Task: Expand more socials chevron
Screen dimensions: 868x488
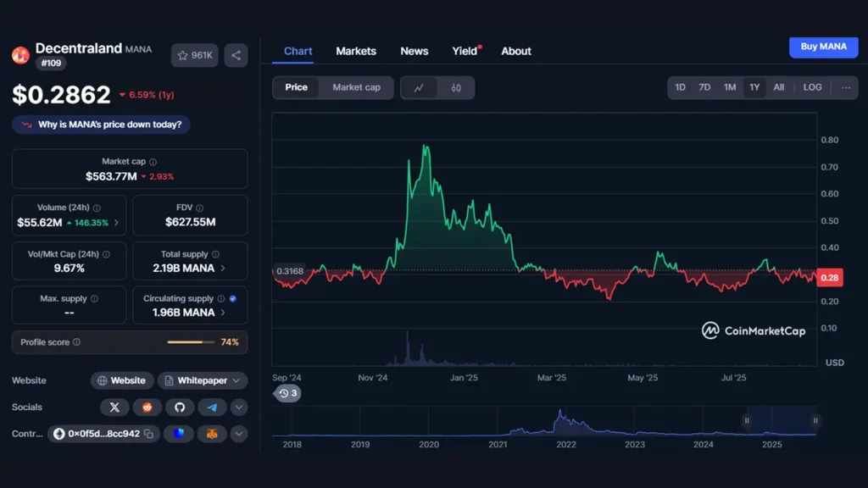Action: click(x=238, y=408)
